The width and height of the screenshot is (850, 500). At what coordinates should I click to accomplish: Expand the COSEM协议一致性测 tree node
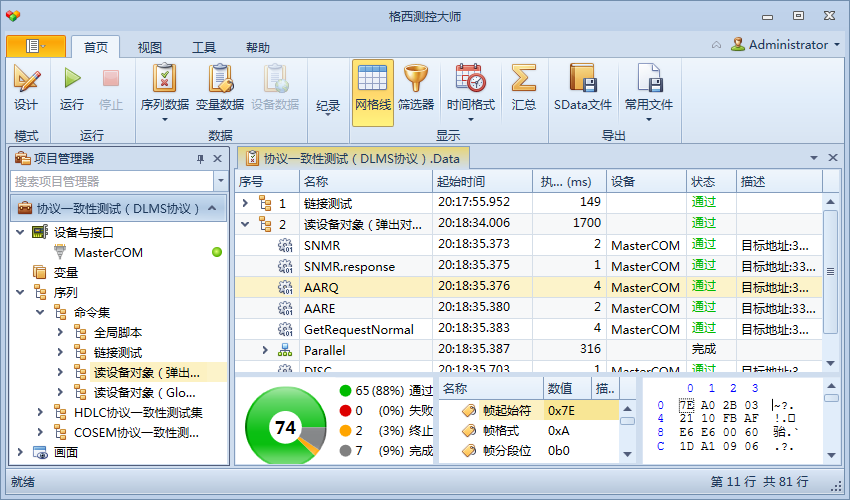40,433
